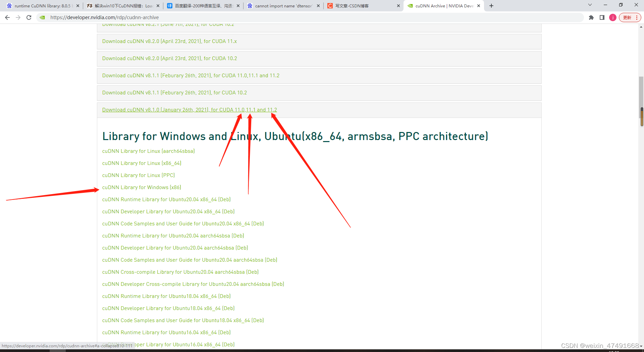Expand cuDNN v8.1.1 for CUDA 11.0,11.1 and 11.2
Screen dimensions: 644x352
pyautogui.click(x=319, y=76)
